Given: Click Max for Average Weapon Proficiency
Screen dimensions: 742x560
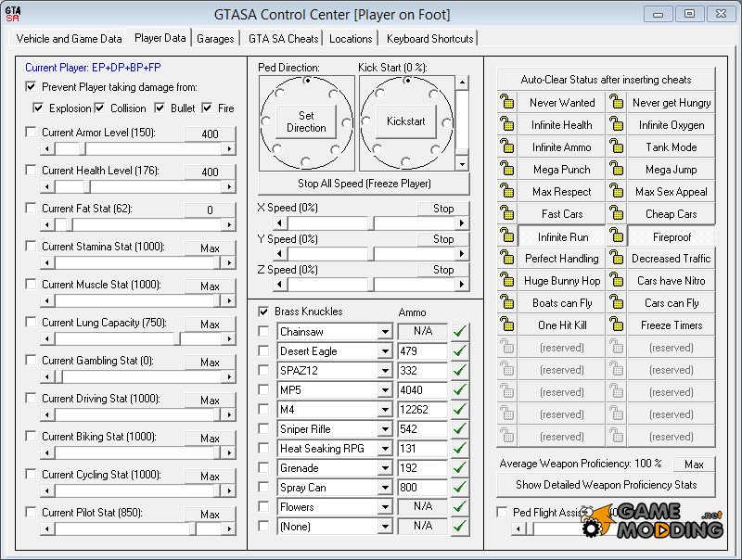Looking at the screenshot, I should (x=694, y=464).
